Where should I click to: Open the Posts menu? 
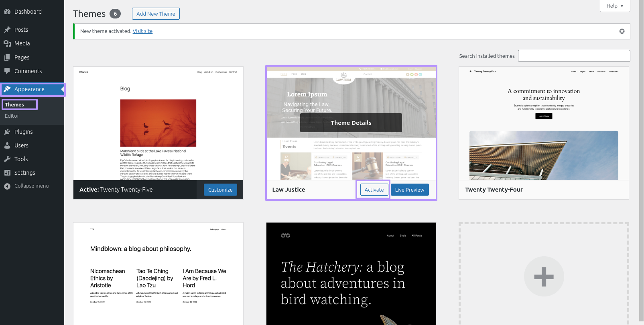32,30
